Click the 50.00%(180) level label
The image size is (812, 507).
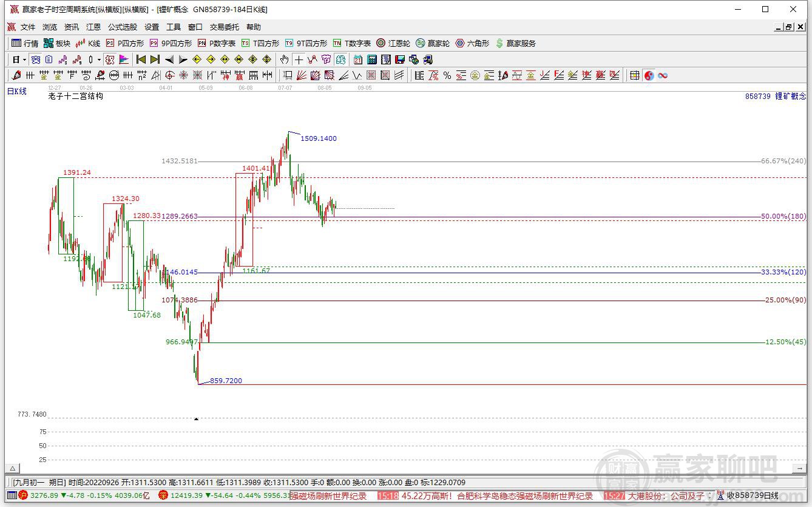(783, 216)
